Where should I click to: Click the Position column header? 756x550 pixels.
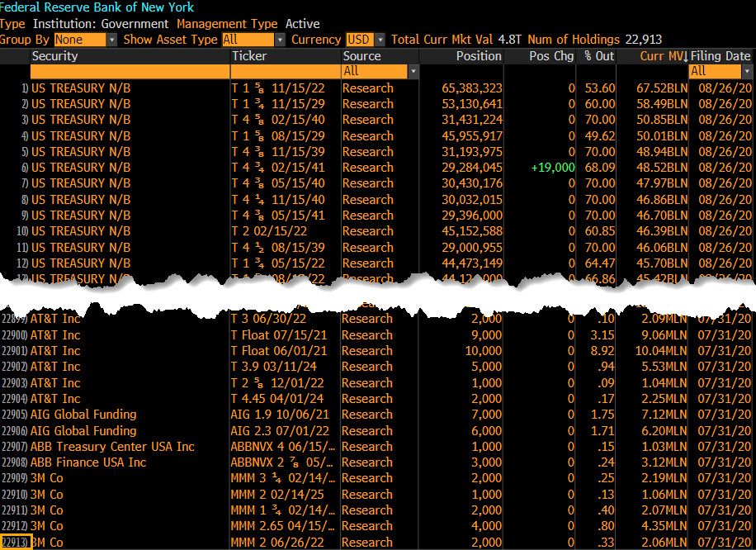[x=478, y=56]
